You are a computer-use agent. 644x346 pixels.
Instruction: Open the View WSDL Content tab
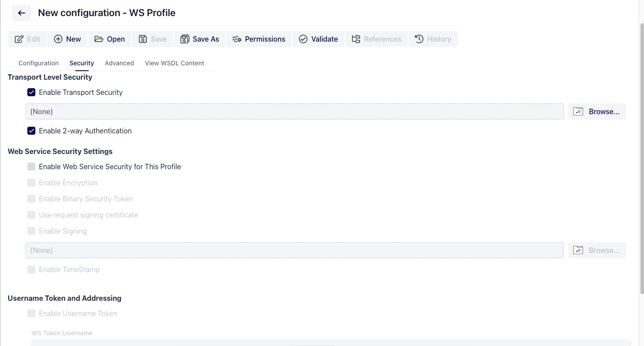point(174,63)
